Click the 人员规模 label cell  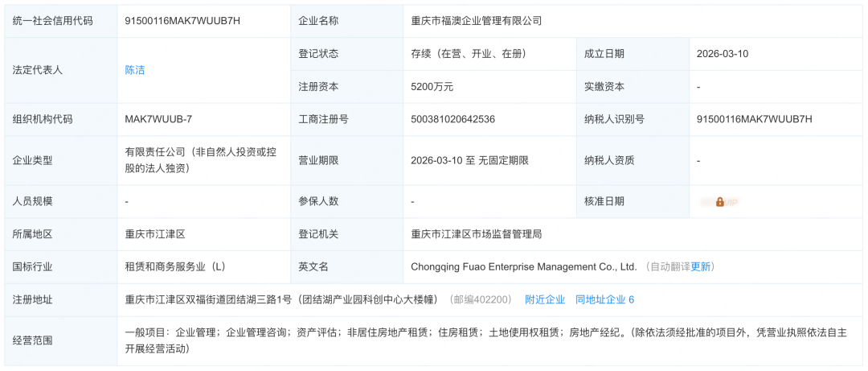[x=61, y=201]
